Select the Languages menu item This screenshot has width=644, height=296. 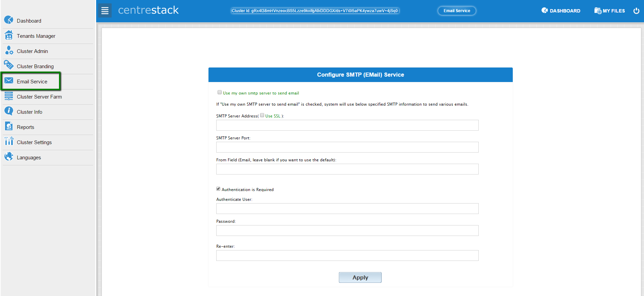tap(29, 158)
